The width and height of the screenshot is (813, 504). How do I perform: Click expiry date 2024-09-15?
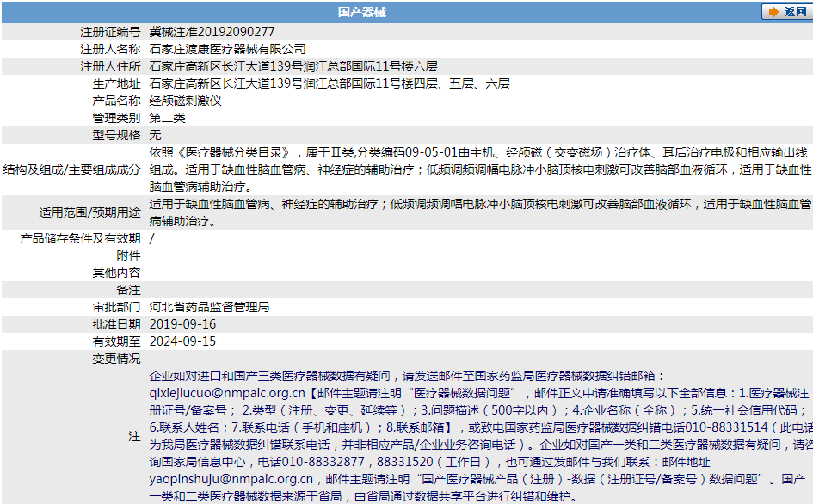point(182,341)
